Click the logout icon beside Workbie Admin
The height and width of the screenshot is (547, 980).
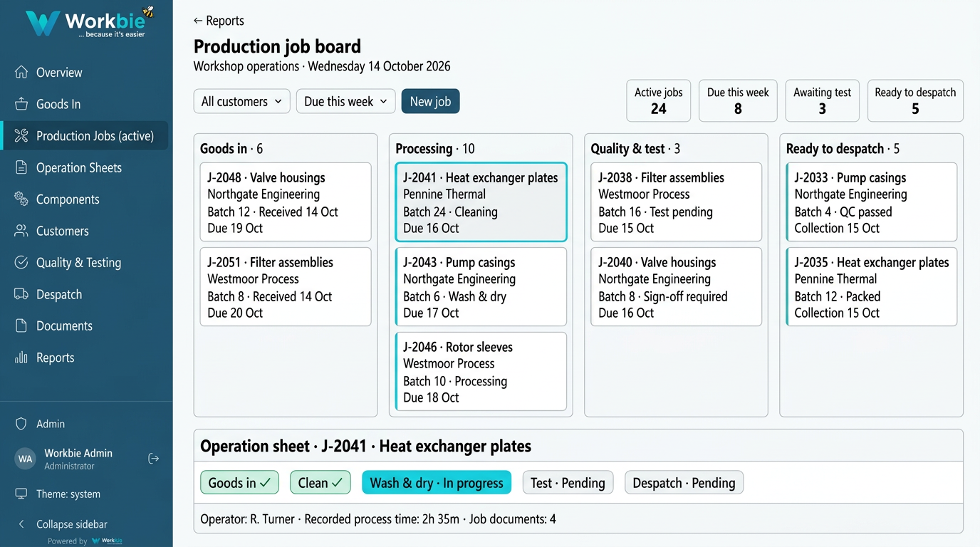(x=153, y=459)
